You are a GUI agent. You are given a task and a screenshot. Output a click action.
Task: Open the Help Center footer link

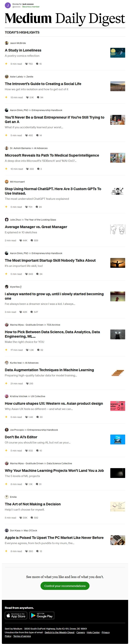(x=93, y=633)
